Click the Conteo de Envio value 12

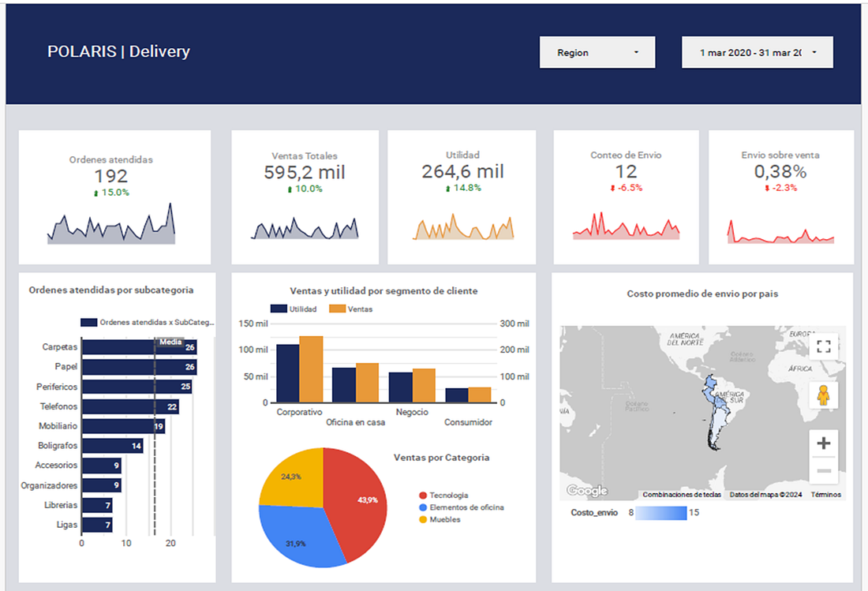point(626,171)
